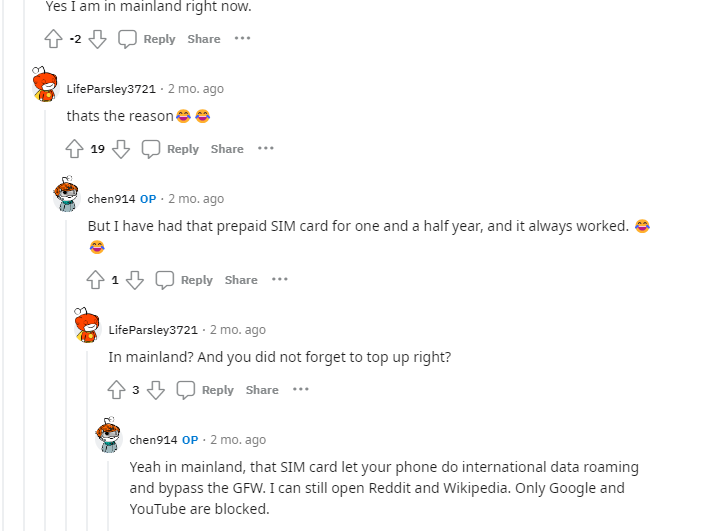Downvote chen914's prepaid SIM card comment
The width and height of the screenshot is (710, 531).
coord(134,280)
